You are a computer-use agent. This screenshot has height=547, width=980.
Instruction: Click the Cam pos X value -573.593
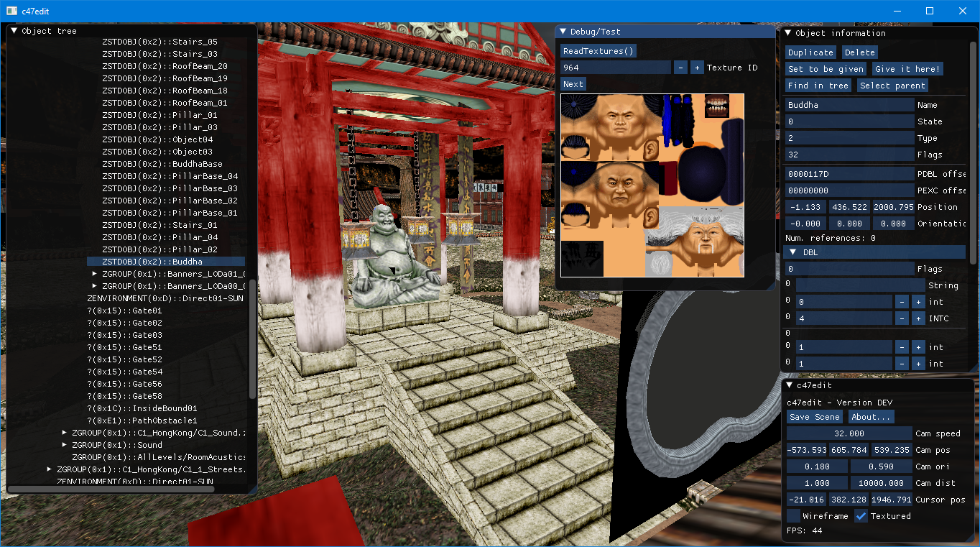coord(806,450)
